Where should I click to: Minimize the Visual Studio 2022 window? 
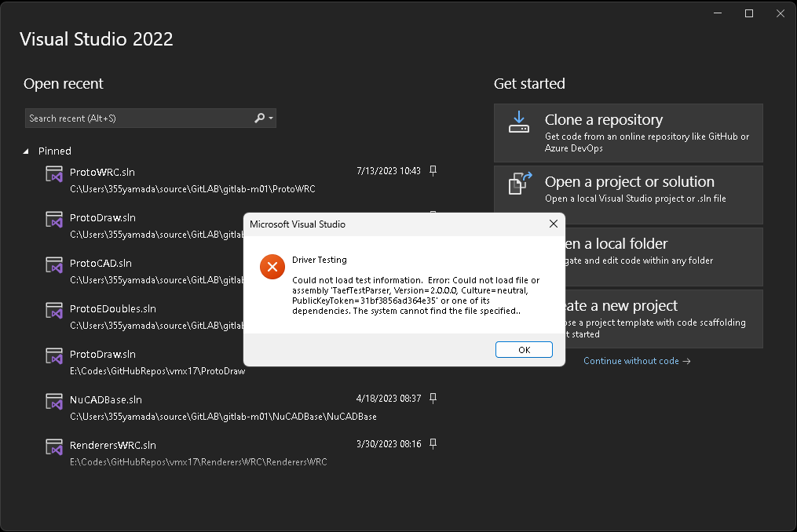[718, 13]
